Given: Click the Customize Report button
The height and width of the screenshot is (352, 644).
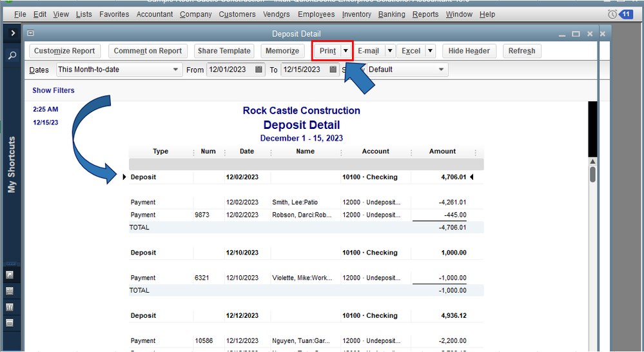Looking at the screenshot, I should point(64,51).
